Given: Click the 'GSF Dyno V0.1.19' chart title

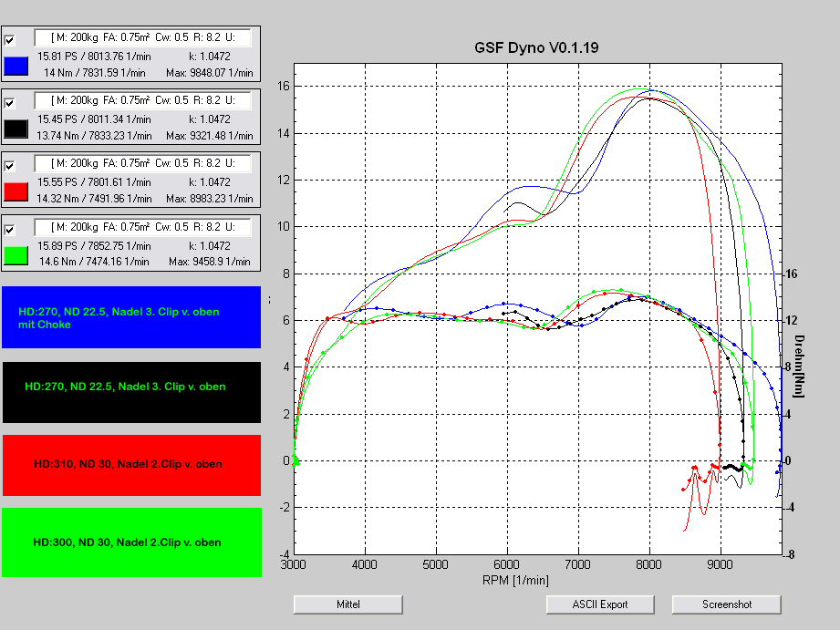Looking at the screenshot, I should (536, 47).
